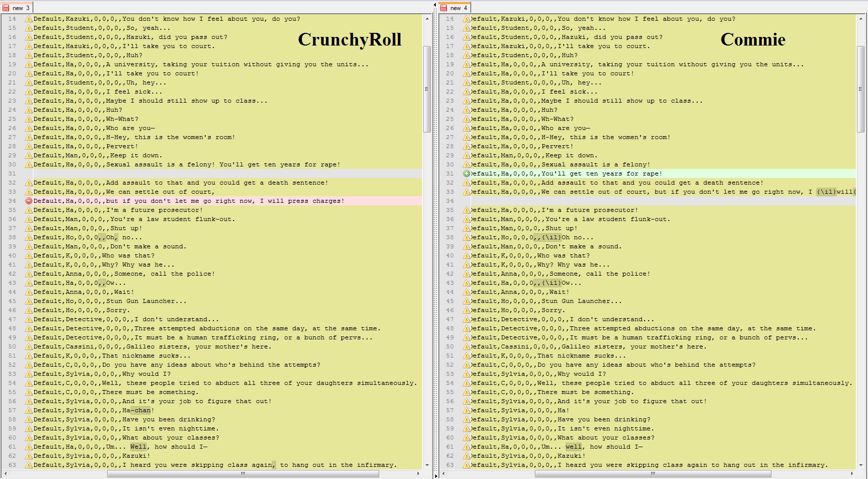
Task: Click the warning icon on line 16 in right pane
Action: [x=467, y=37]
